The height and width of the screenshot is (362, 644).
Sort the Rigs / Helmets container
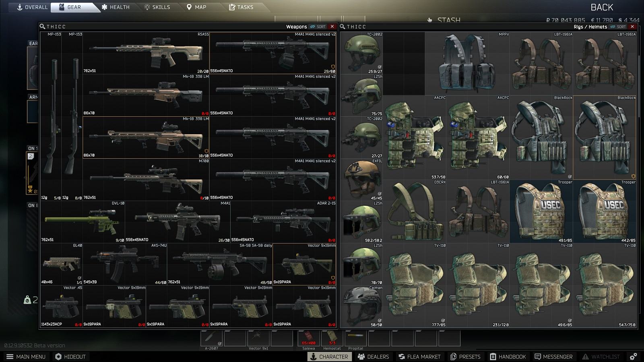(x=619, y=27)
